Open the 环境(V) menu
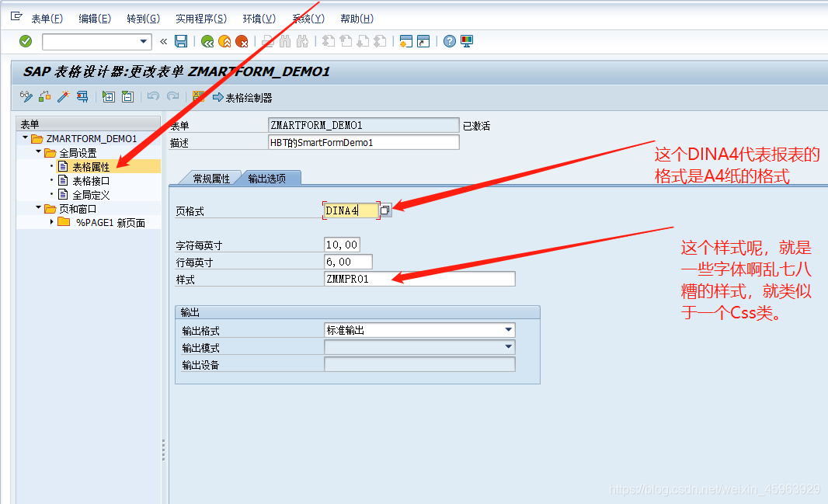 tap(259, 19)
